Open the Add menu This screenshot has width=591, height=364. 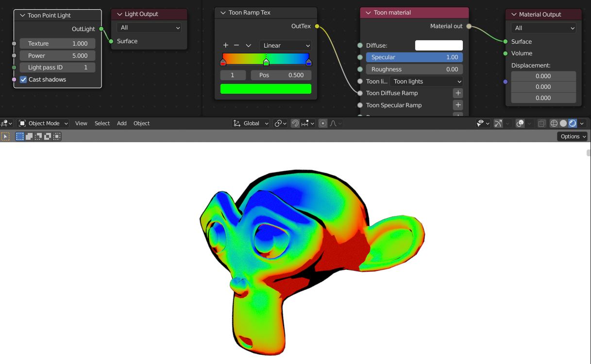coord(122,123)
